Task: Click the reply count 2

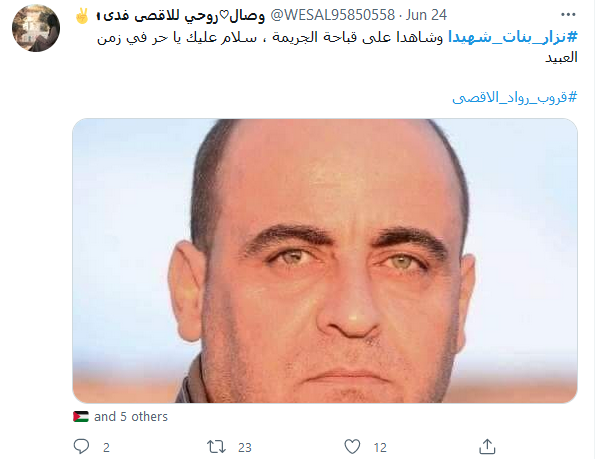Action: click(106, 448)
